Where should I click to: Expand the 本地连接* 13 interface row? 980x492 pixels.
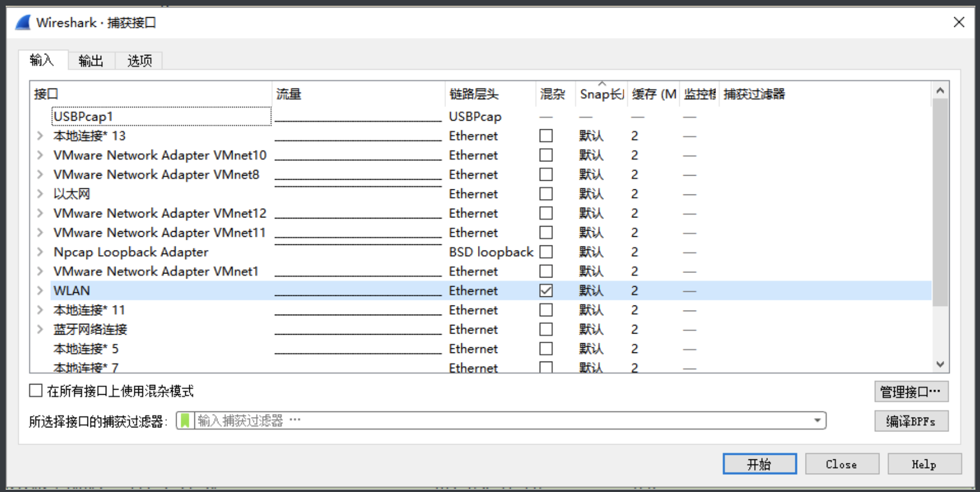point(40,136)
